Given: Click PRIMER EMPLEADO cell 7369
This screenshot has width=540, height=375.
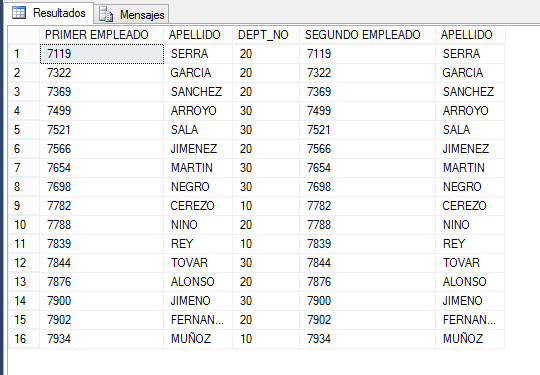Looking at the screenshot, I should pos(102,92).
